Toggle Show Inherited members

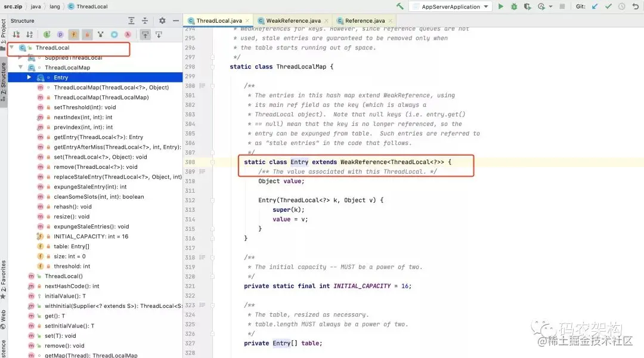pyautogui.click(x=47, y=35)
